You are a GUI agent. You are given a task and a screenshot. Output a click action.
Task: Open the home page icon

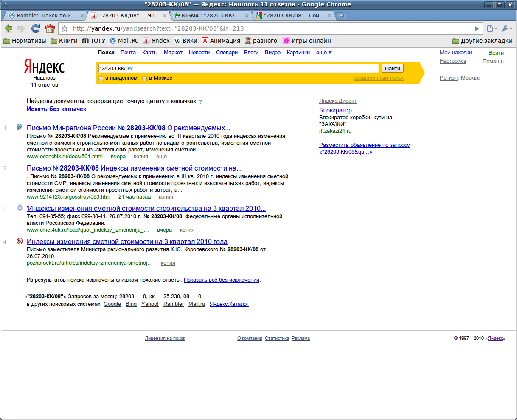[x=50, y=28]
